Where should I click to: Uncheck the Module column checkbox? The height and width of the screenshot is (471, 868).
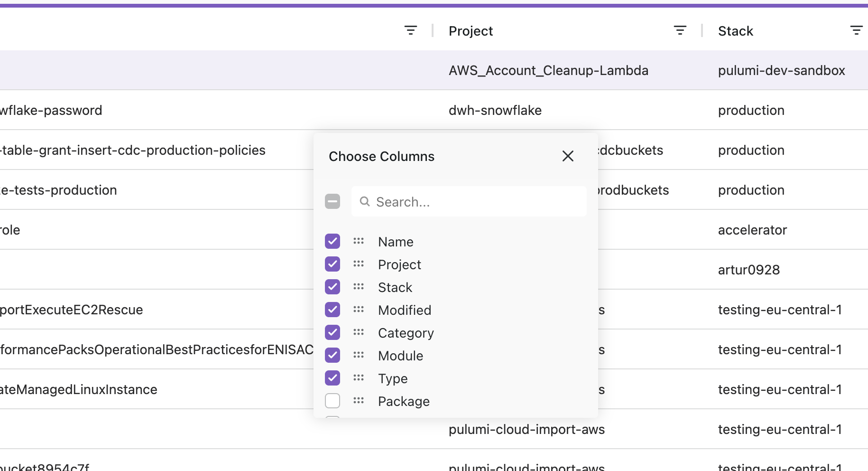coord(332,355)
